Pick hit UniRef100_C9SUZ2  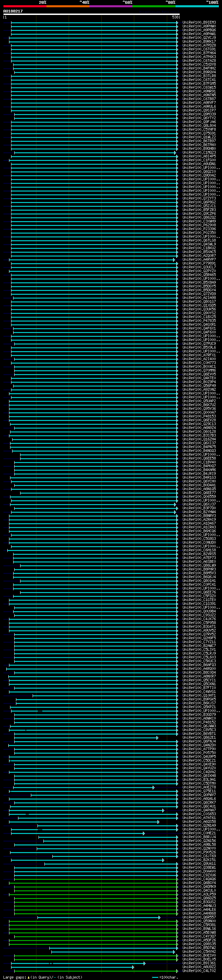(199, 615)
